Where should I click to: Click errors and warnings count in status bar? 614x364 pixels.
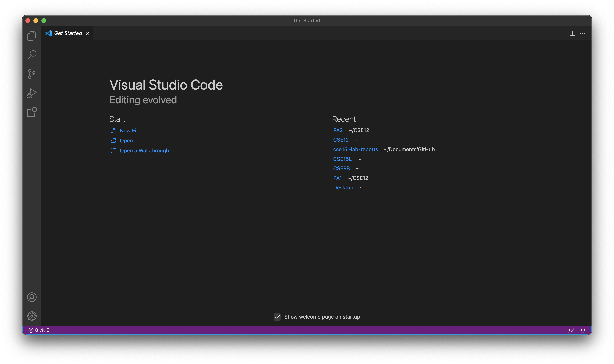pyautogui.click(x=39, y=330)
